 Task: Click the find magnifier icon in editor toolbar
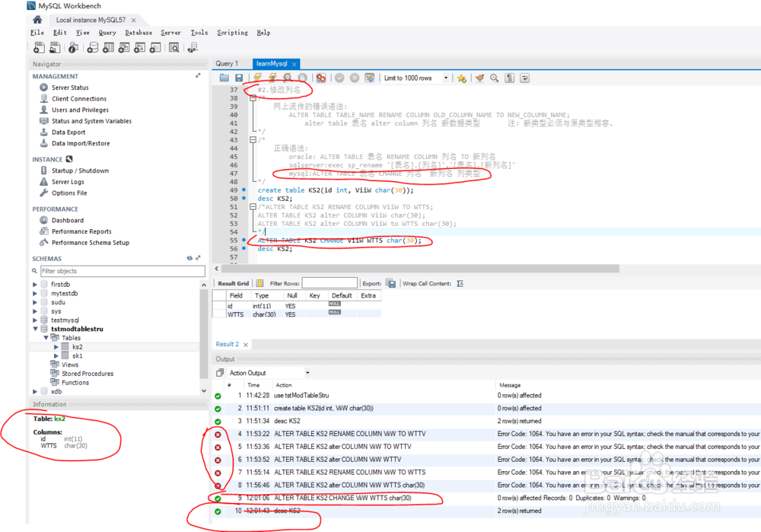point(494,78)
